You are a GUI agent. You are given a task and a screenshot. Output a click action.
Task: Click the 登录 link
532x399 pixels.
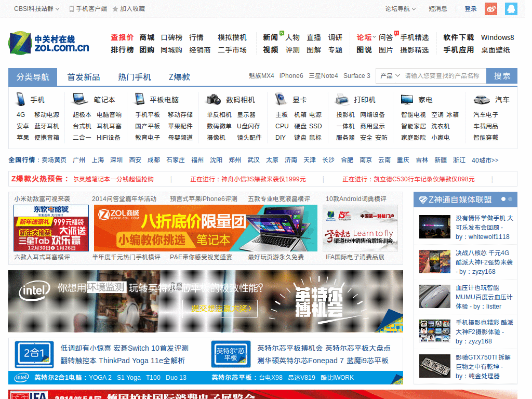point(471,9)
